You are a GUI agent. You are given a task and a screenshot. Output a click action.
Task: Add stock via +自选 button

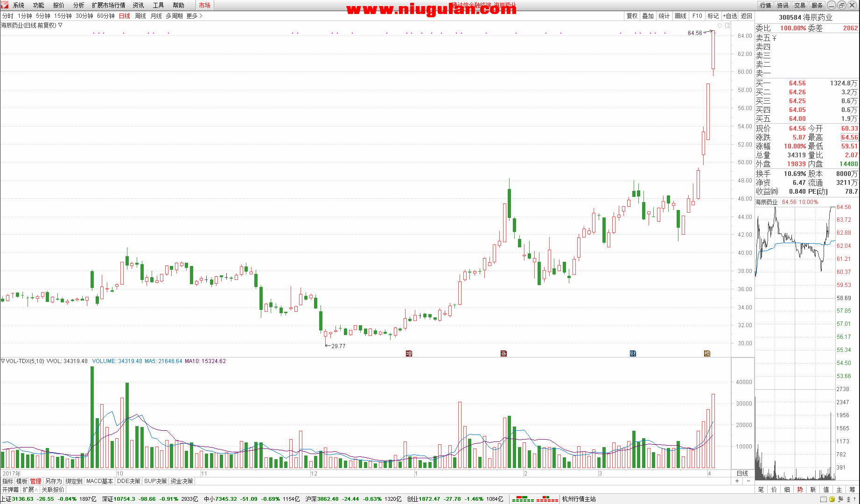[x=730, y=16]
